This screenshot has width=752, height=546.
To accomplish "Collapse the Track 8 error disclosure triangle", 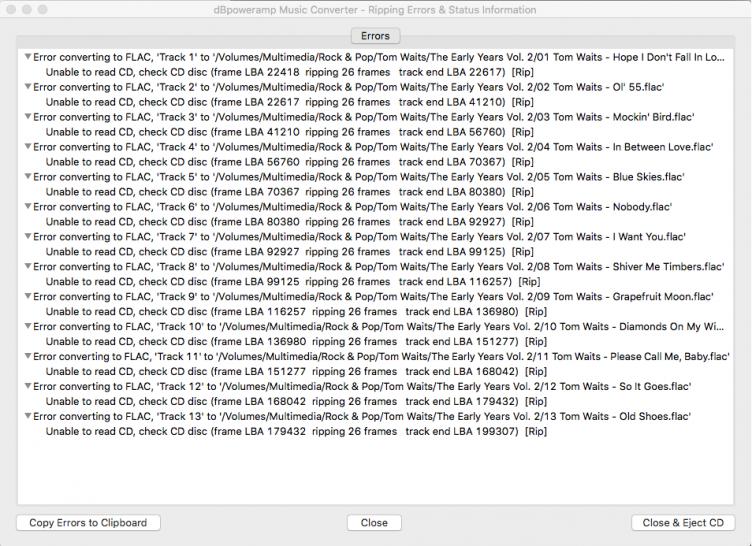I will click(x=27, y=267).
